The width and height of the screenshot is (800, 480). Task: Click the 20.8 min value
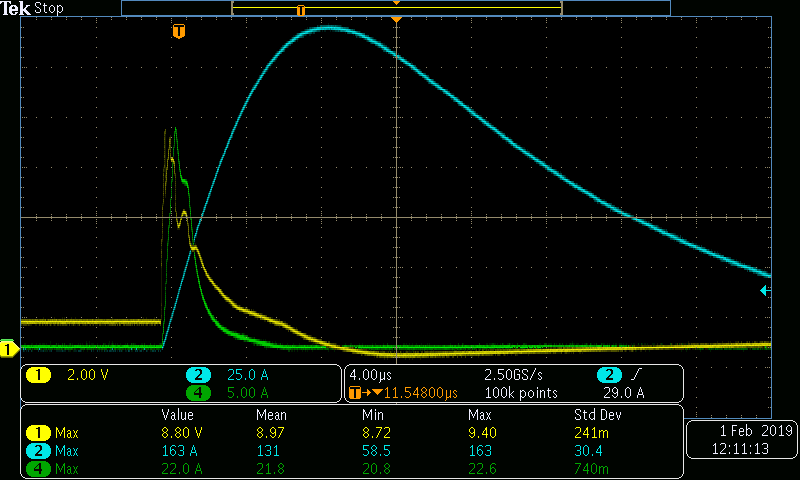pos(376,469)
